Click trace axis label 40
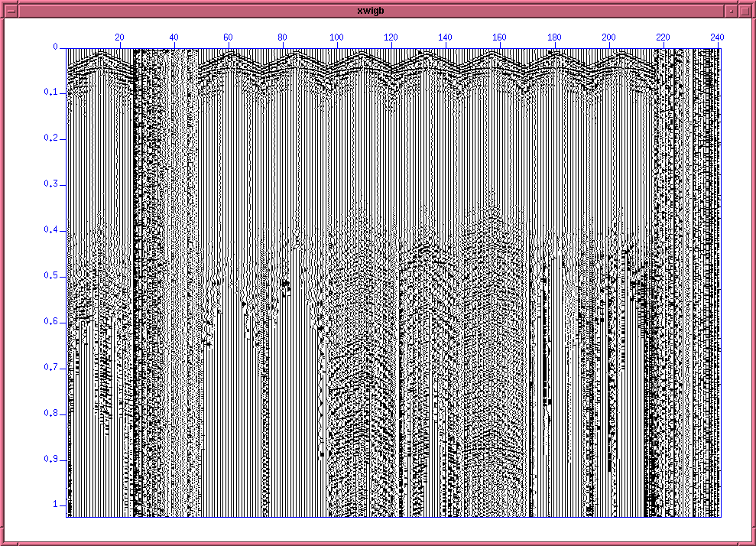 (x=174, y=37)
